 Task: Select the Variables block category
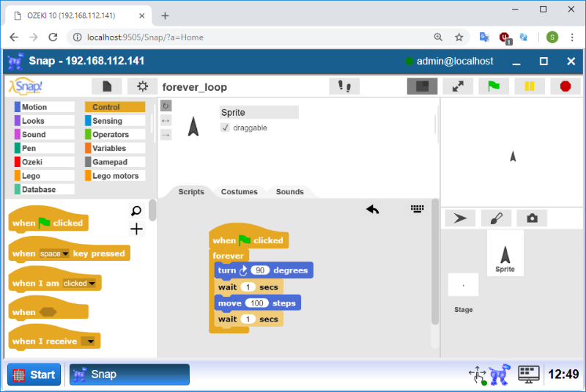point(115,148)
